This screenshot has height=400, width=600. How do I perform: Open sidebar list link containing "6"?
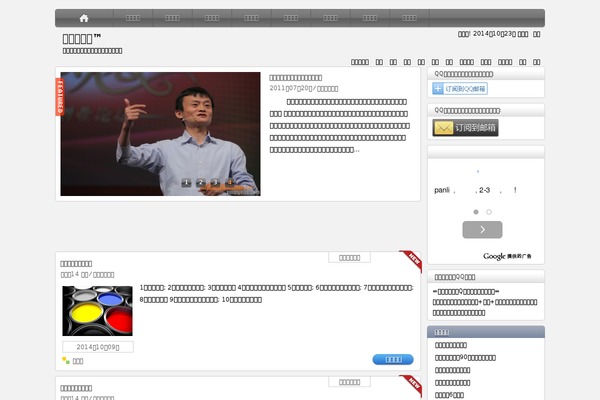449,395
